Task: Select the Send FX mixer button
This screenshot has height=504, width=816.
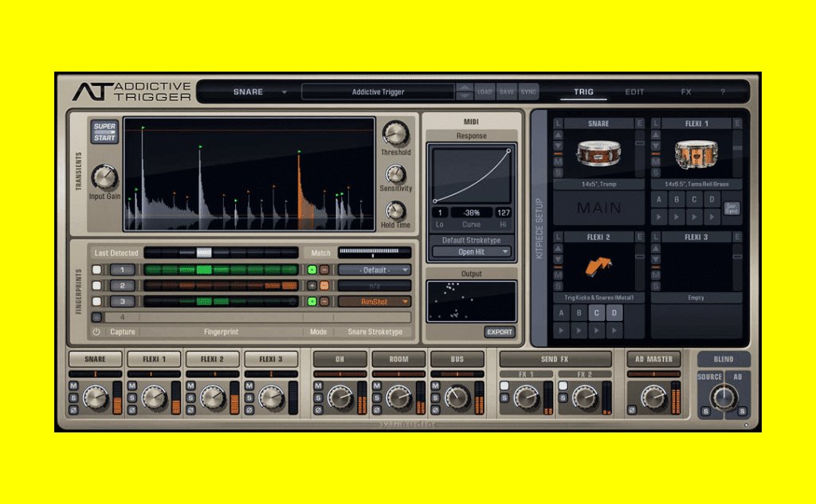Action: tap(555, 359)
